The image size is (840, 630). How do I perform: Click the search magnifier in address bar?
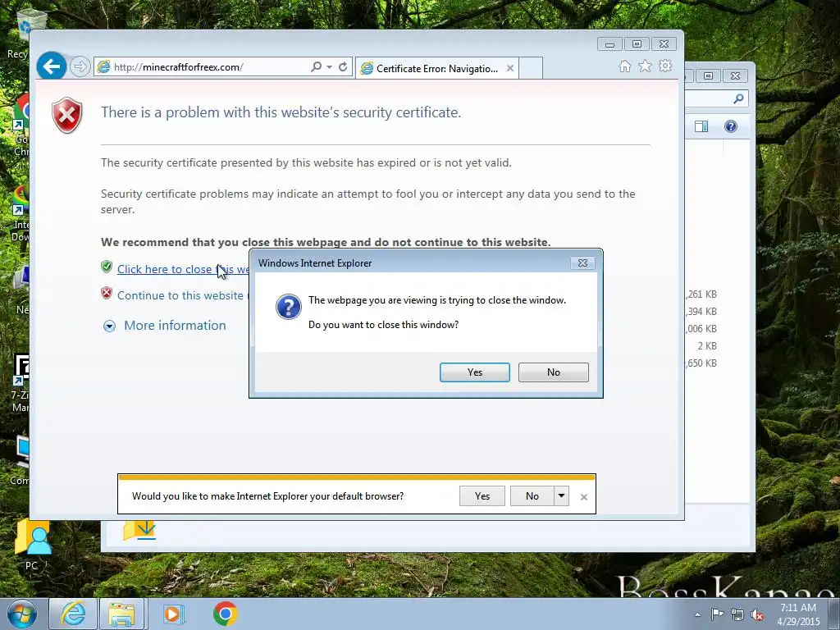316,66
